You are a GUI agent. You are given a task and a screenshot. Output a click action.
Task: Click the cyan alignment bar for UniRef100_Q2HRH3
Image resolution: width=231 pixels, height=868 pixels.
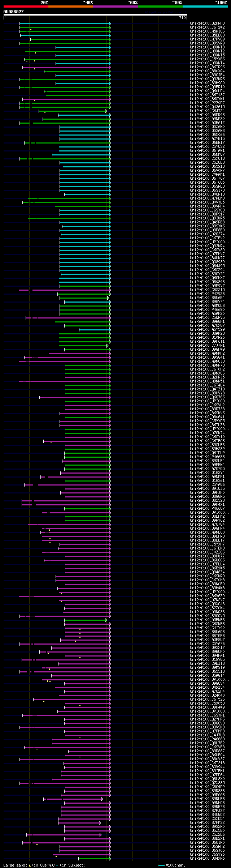tap(65, 23)
